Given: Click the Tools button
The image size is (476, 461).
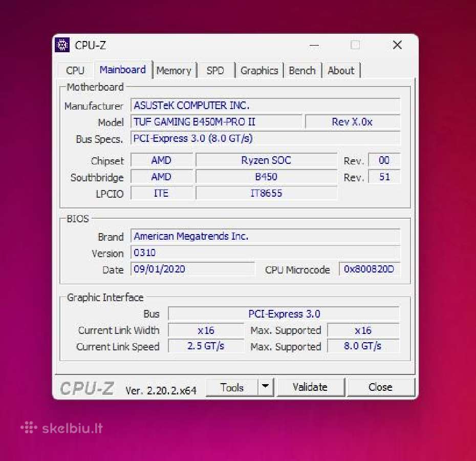Looking at the screenshot, I should click(x=232, y=387).
